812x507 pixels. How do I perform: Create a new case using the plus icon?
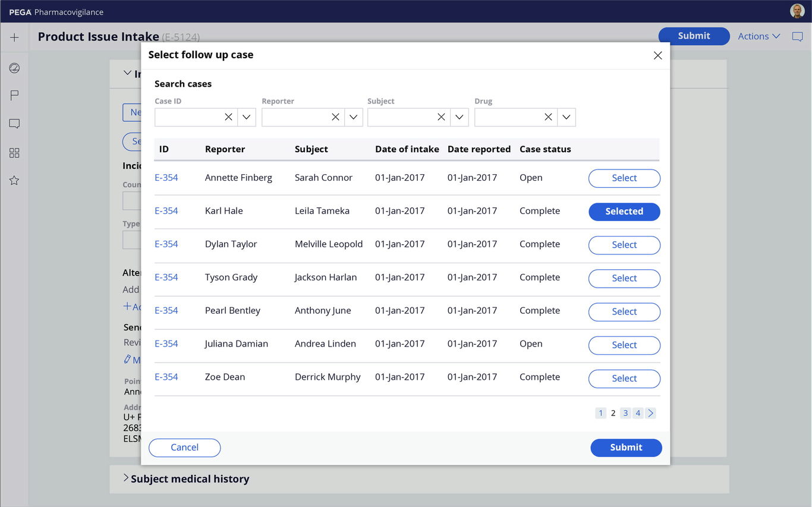tap(14, 37)
